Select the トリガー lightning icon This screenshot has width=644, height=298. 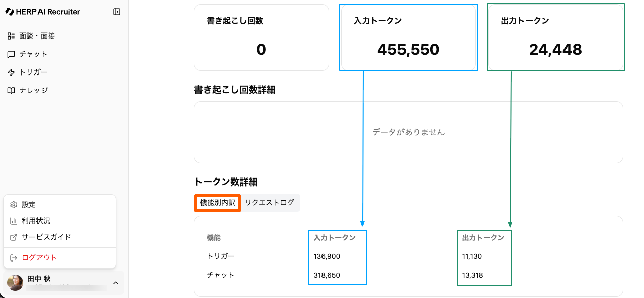(11, 72)
